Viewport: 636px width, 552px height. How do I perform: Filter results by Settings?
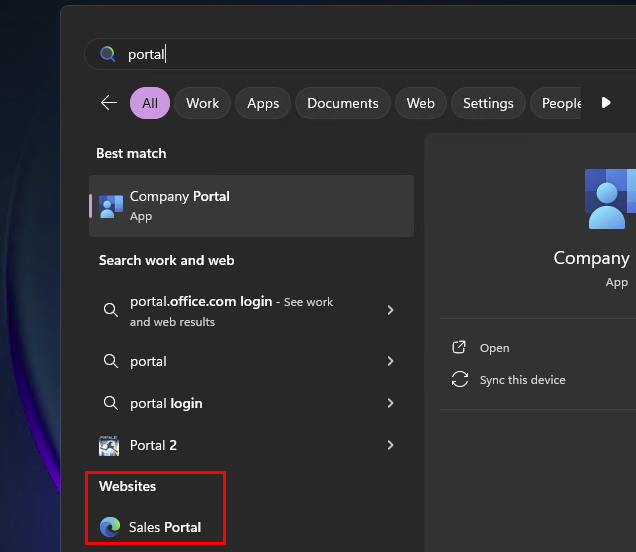(488, 103)
